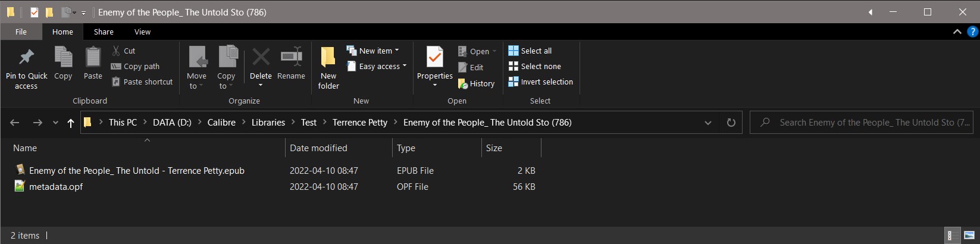This screenshot has height=244, width=980.
Task: Click the Delete icon in Organize group
Action: (x=261, y=58)
